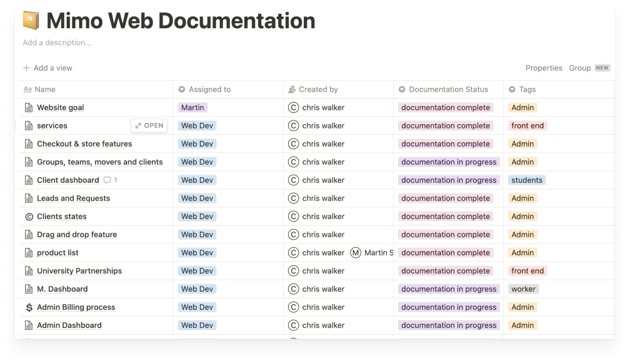Open Drag and drop feature page
630x364 pixels.
tap(77, 235)
